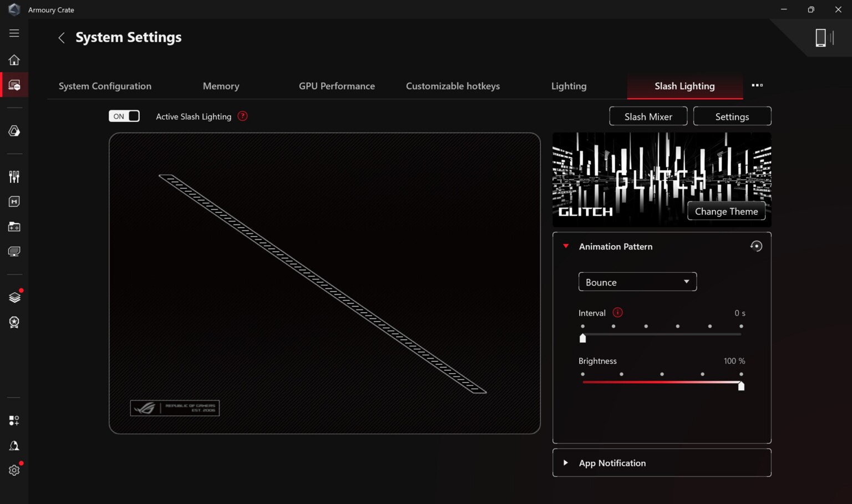This screenshot has width=852, height=504.
Task: Collapse the Animation Pattern section
Action: (x=566, y=246)
